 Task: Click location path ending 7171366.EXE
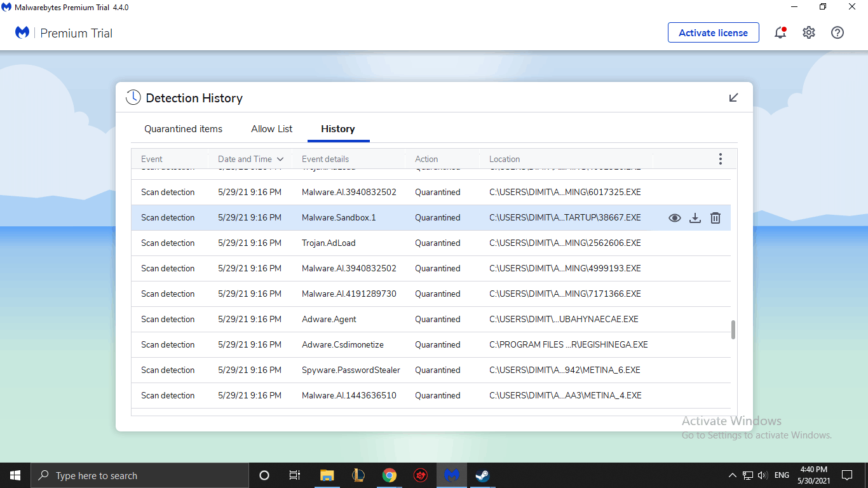[565, 294]
